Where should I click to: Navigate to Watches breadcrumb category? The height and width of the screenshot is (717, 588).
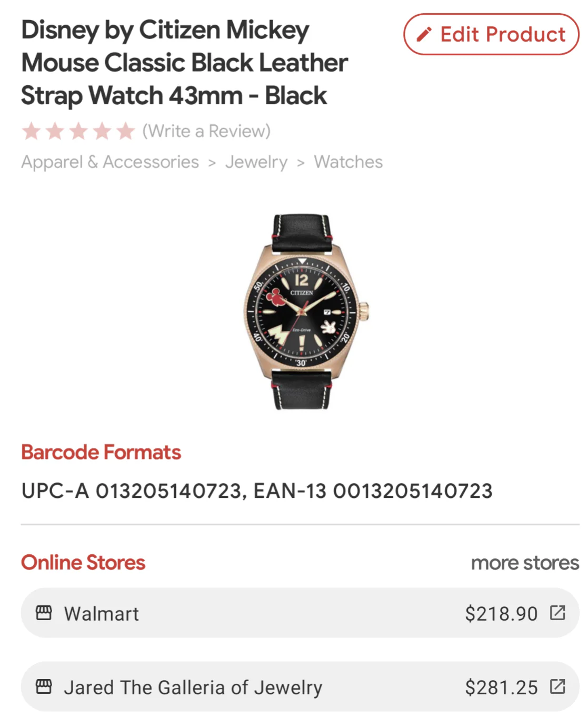[348, 162]
